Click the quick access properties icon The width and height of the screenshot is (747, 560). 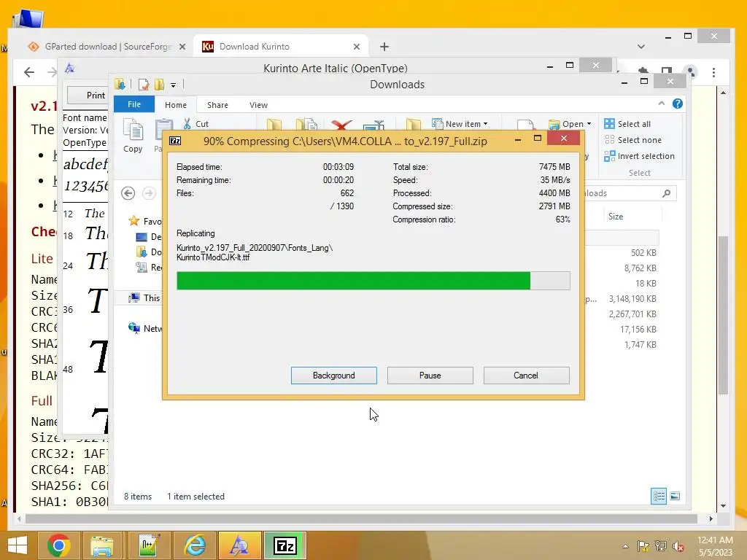click(143, 85)
